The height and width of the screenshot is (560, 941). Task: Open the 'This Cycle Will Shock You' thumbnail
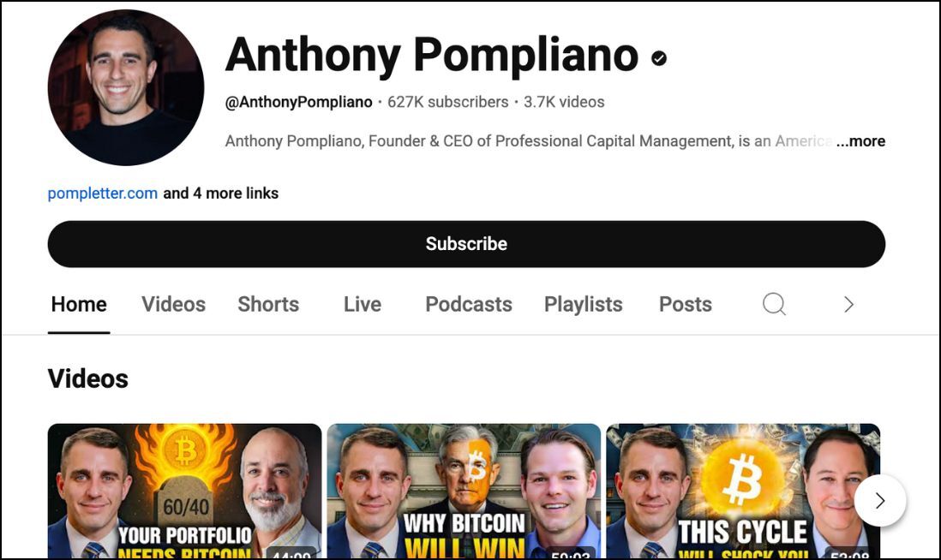[743, 491]
